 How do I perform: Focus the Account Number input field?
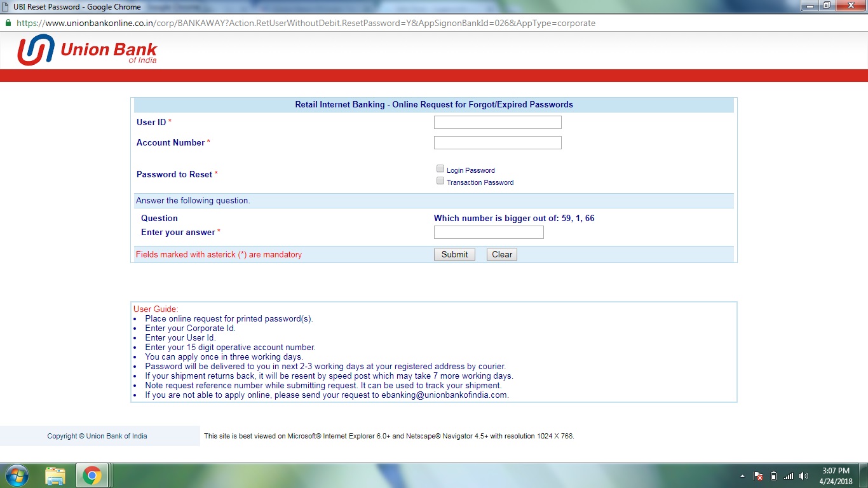coord(498,142)
